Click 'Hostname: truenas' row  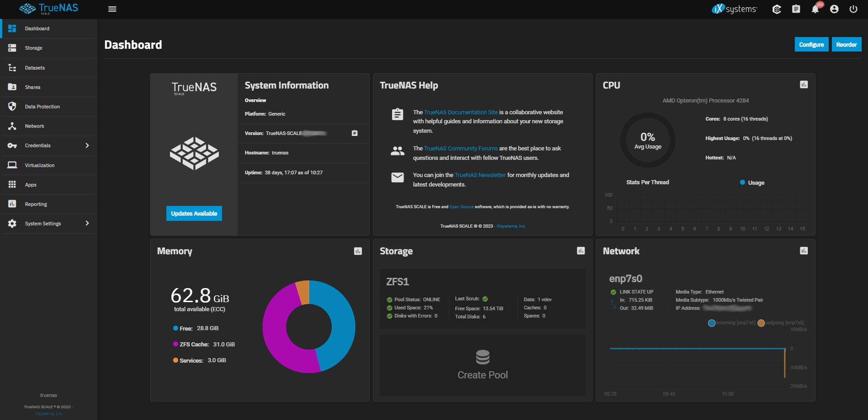tap(304, 153)
